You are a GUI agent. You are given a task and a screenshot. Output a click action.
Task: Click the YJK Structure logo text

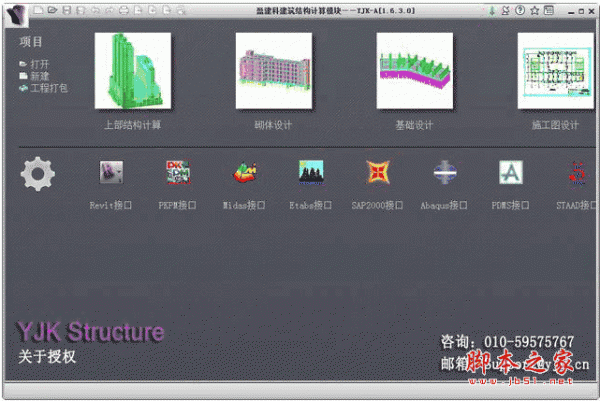tap(91, 331)
